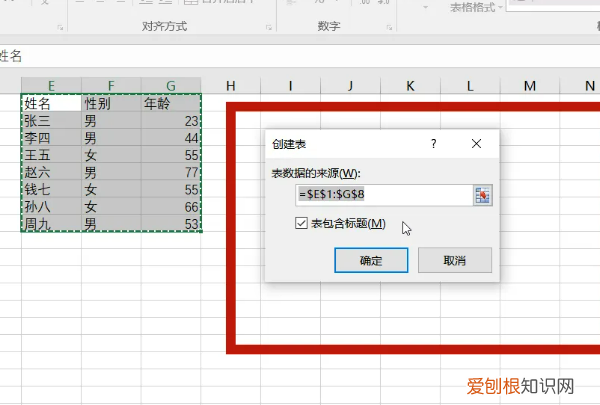Click the age cell showing 53
This screenshot has width=600, height=405.
point(171,224)
